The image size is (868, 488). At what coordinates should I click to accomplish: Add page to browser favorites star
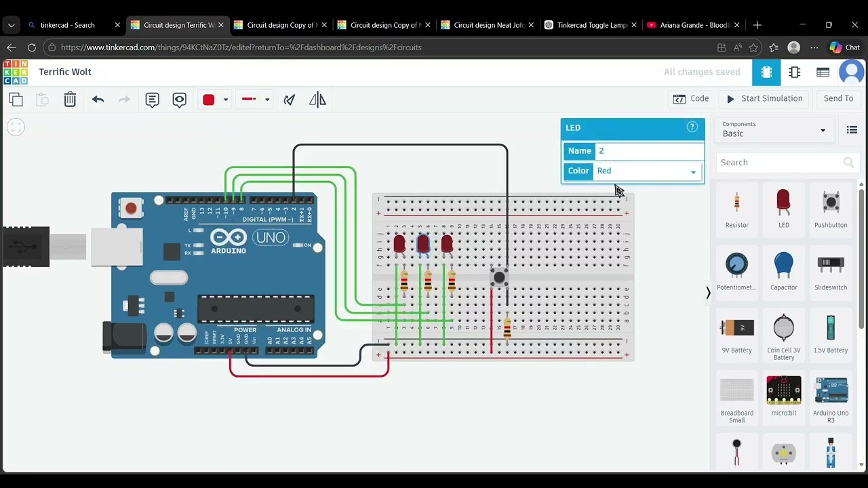[753, 47]
